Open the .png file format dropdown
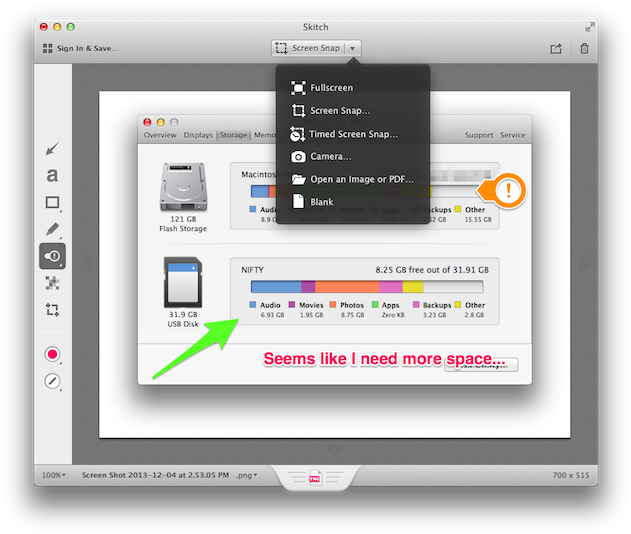 point(246,475)
